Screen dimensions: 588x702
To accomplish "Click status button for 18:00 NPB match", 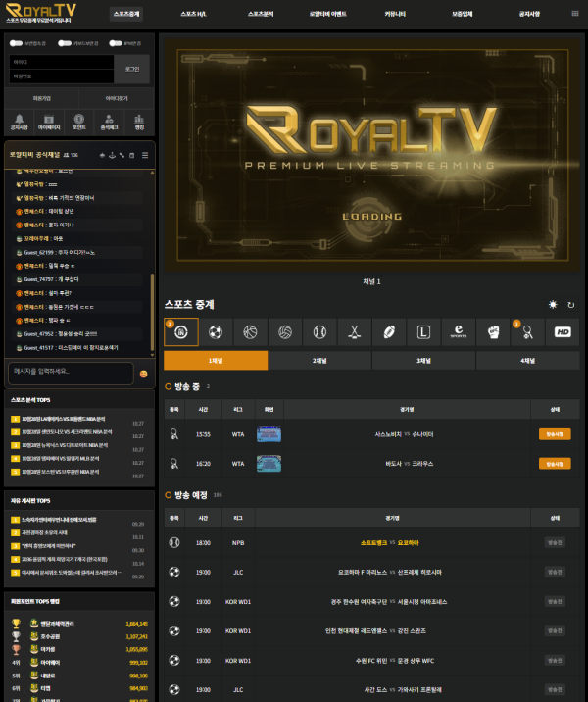I will point(555,542).
